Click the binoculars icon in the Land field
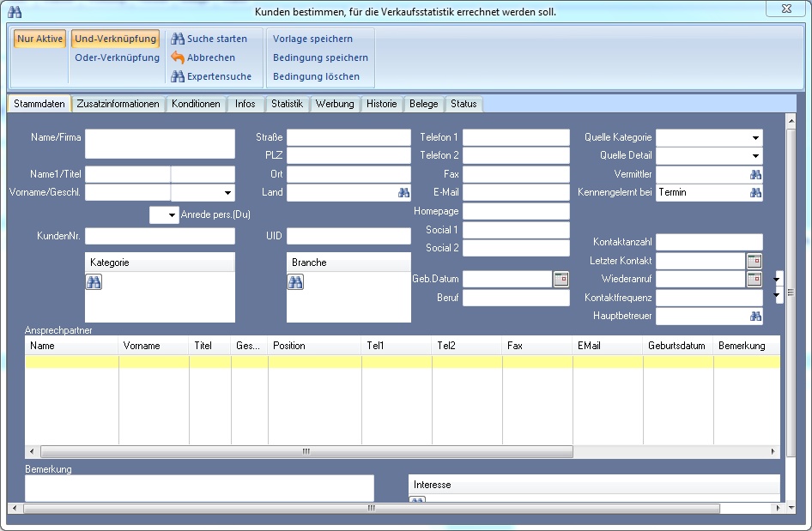812x531 pixels. (403, 192)
